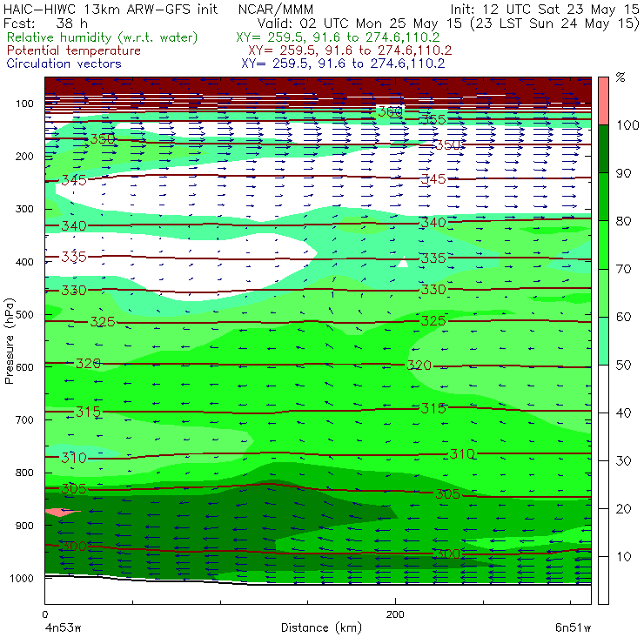Click the pressure axis tick label '900'
Screen dimensions: 644x644
[x=24, y=526]
